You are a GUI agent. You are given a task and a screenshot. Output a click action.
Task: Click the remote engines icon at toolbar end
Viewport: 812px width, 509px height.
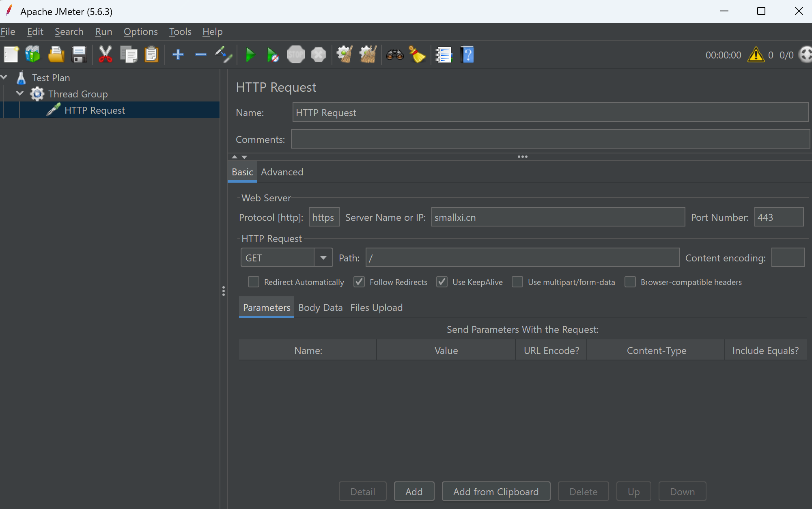pyautogui.click(x=806, y=55)
